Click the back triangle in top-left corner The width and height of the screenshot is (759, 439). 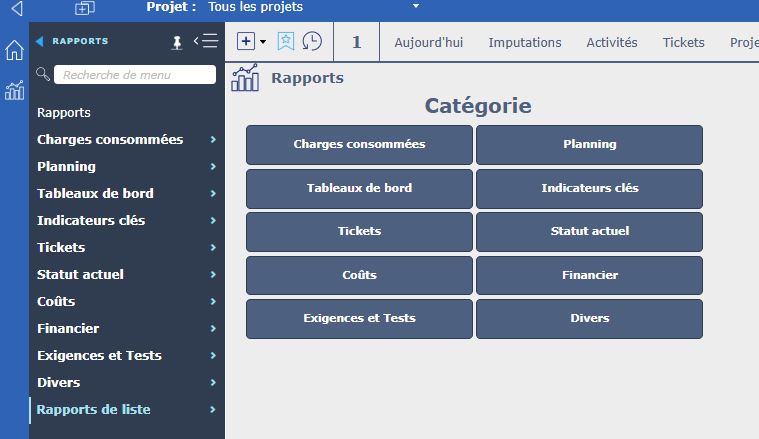coord(16,8)
